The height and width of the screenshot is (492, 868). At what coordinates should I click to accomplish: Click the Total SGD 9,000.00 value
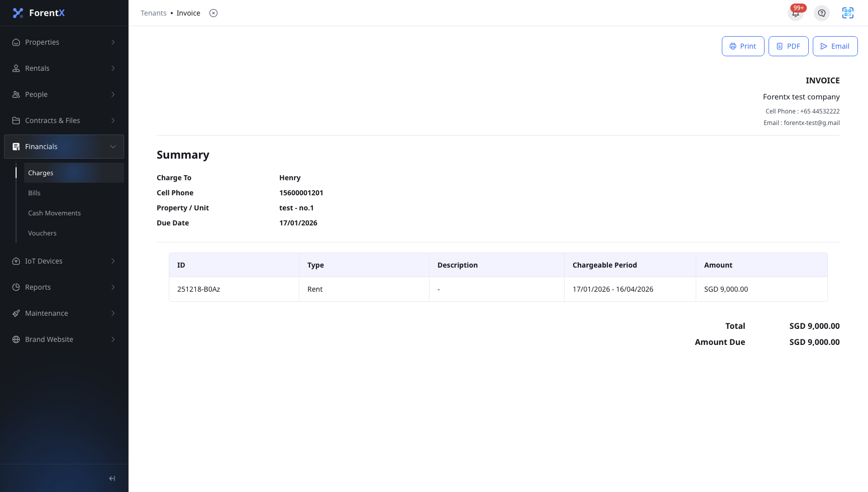814,326
